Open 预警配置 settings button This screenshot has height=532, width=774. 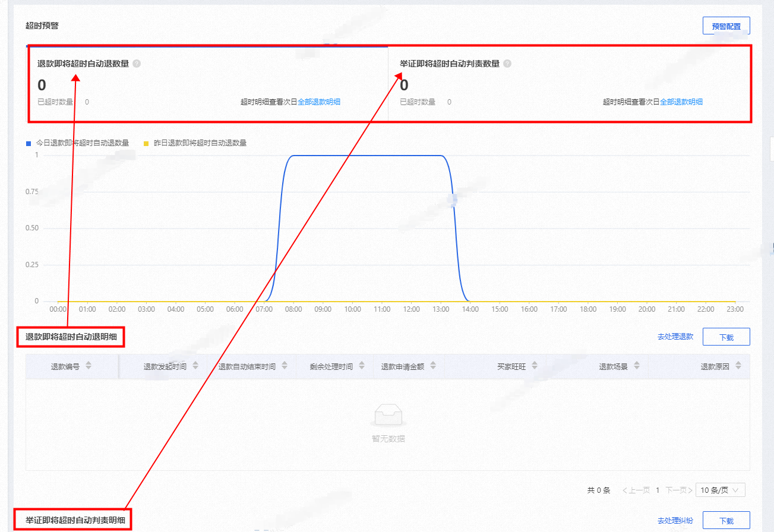pos(726,26)
